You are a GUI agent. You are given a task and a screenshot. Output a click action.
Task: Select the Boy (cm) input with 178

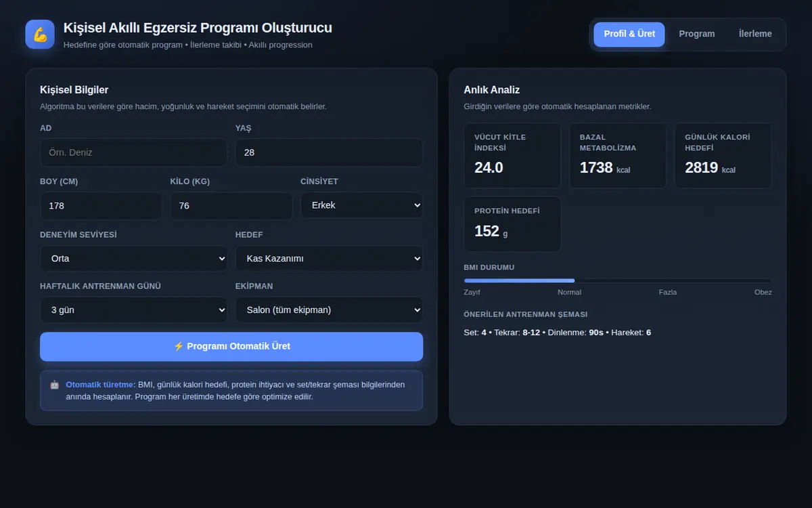[x=101, y=205]
